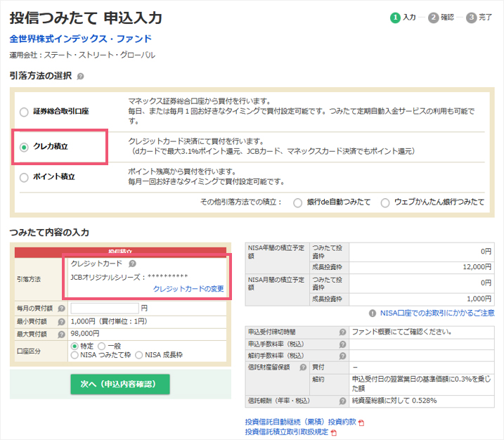Choose ウェブかんたん銀行つみたて radio button
504x440 pixels.
pos(385,203)
